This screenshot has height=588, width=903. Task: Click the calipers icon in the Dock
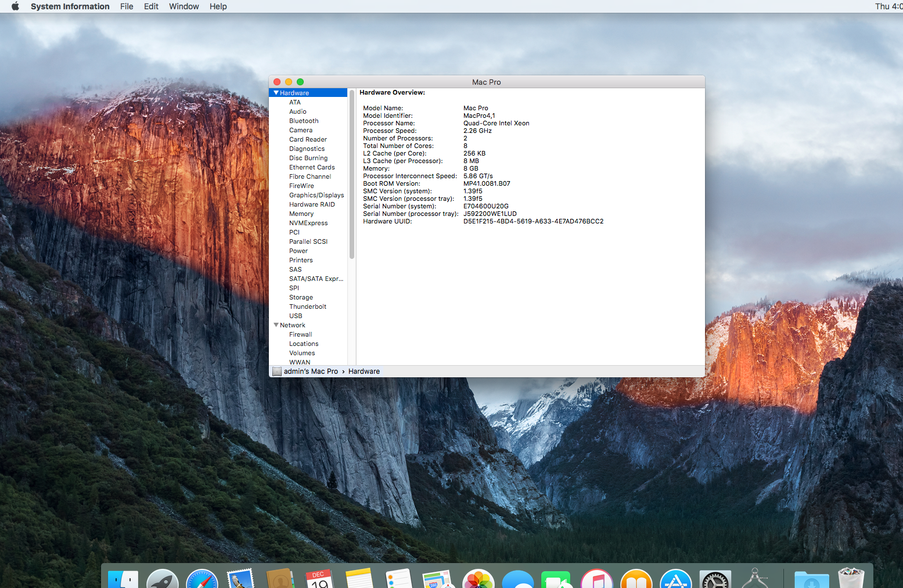[754, 579]
